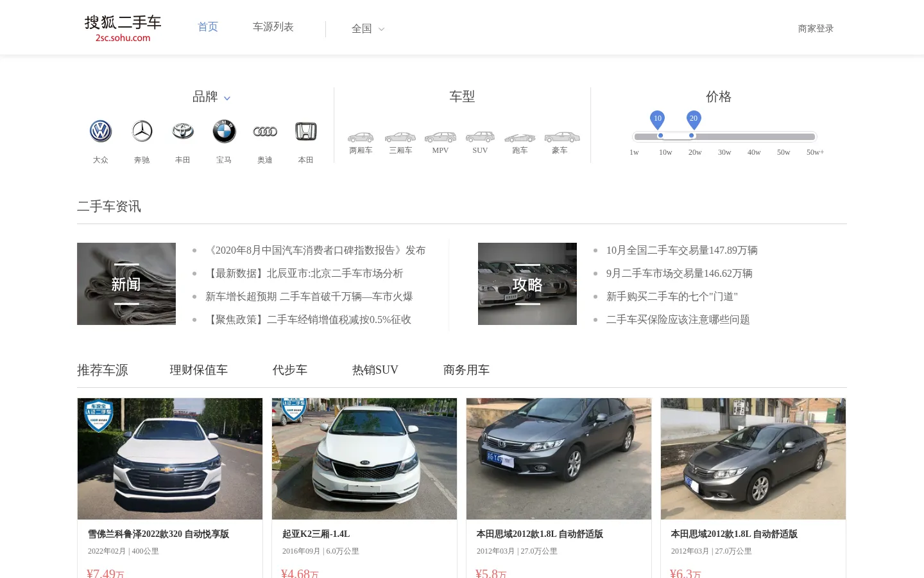Select the hatchback (两厢车) car type icon
Viewport: 924px width, 578px height.
pos(361,137)
